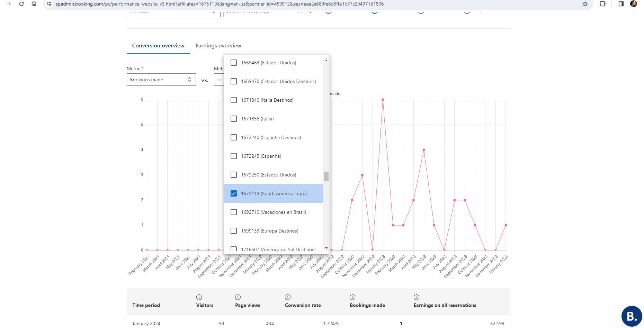Click the affiliate list scrollbar thumb
The image size is (644, 328).
pos(326,176)
